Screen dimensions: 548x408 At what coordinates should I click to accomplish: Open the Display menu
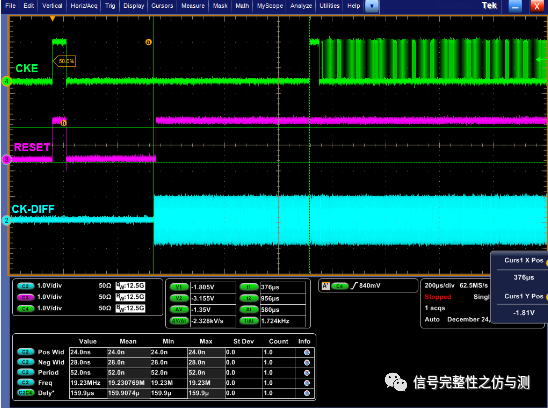point(134,6)
